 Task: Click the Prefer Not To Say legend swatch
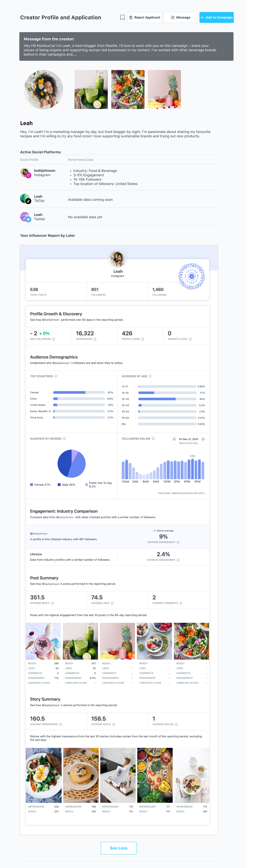pyautogui.click(x=86, y=485)
